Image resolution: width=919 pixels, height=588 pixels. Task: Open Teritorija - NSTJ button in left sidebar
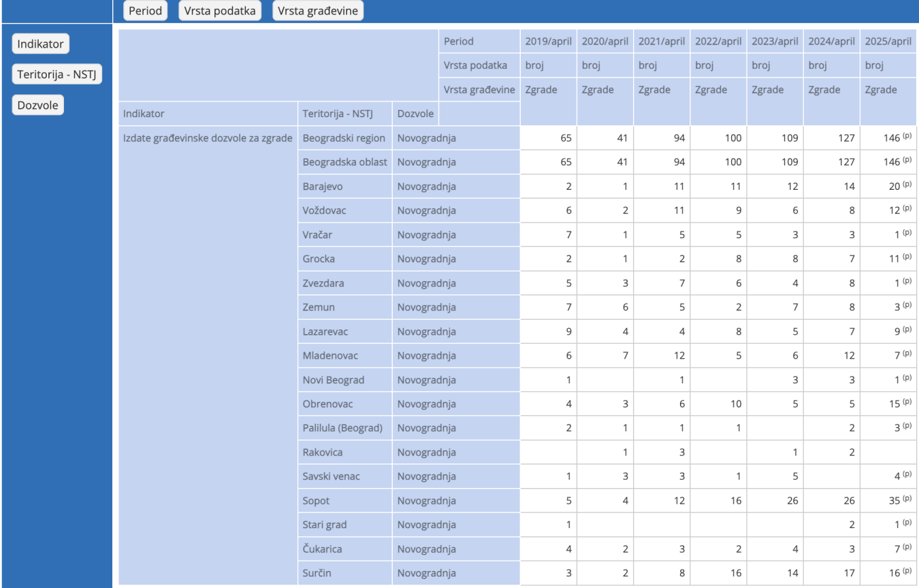[x=57, y=75]
